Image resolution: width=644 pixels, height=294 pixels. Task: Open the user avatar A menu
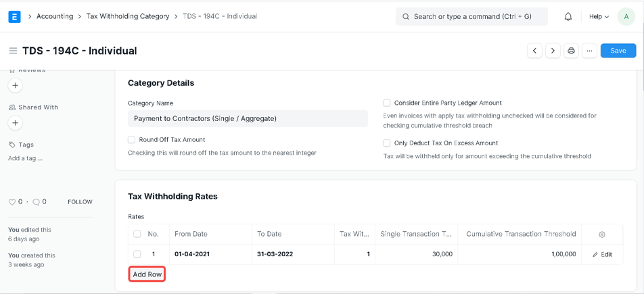click(x=626, y=16)
